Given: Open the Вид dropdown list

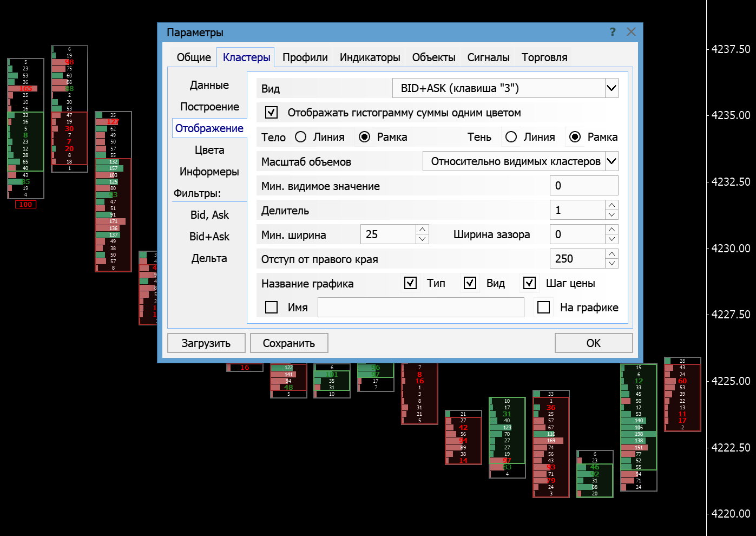Looking at the screenshot, I should (612, 88).
